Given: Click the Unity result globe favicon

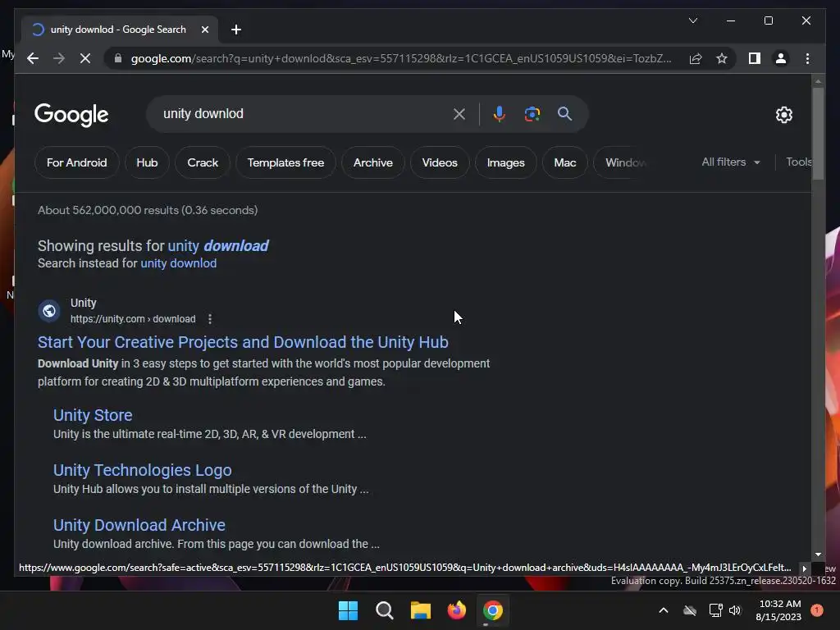Looking at the screenshot, I should pyautogui.click(x=48, y=311).
